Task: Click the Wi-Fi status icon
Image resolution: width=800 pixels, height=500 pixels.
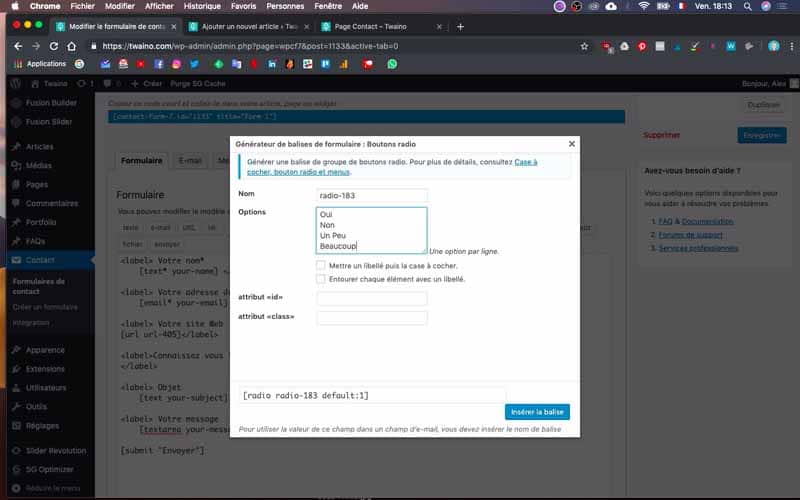Action: 644,6
